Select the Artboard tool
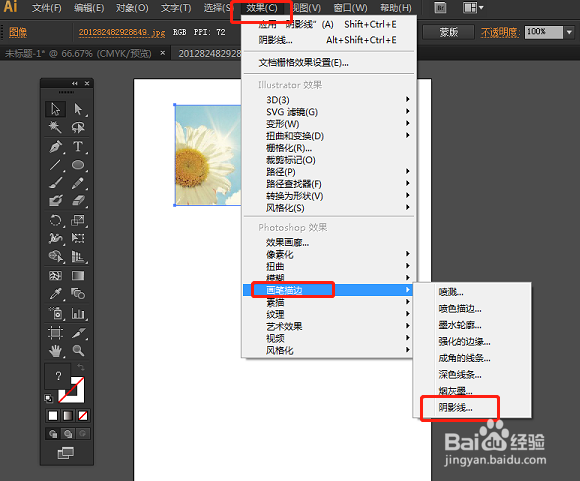Viewport: 580px width, 481px height. [55, 333]
